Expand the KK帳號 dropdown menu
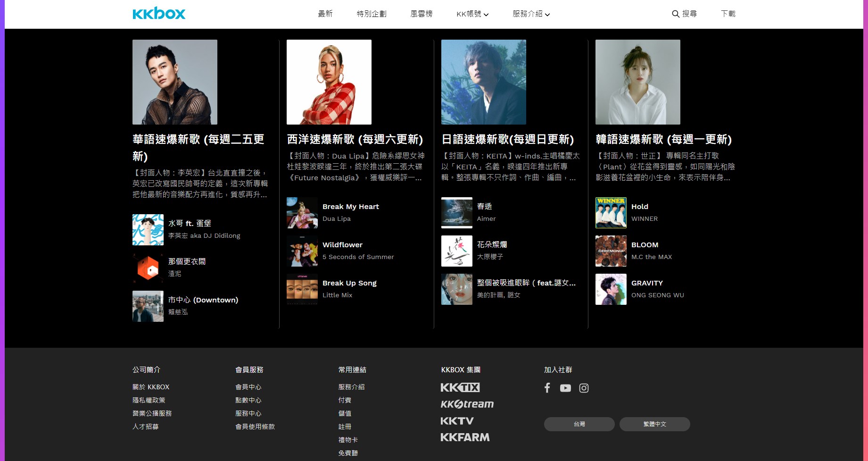Viewport: 868px width, 461px height. tap(472, 14)
